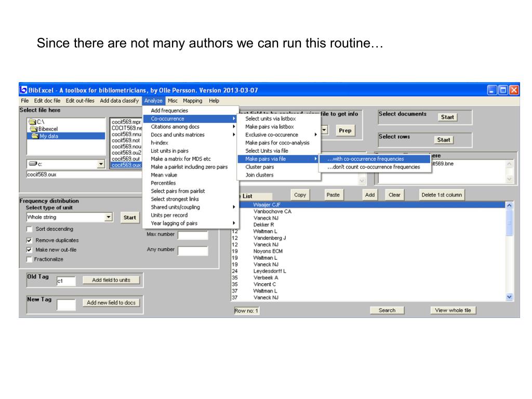Select Make pairs via listbox
The height and width of the screenshot is (399, 532).
[x=278, y=127]
